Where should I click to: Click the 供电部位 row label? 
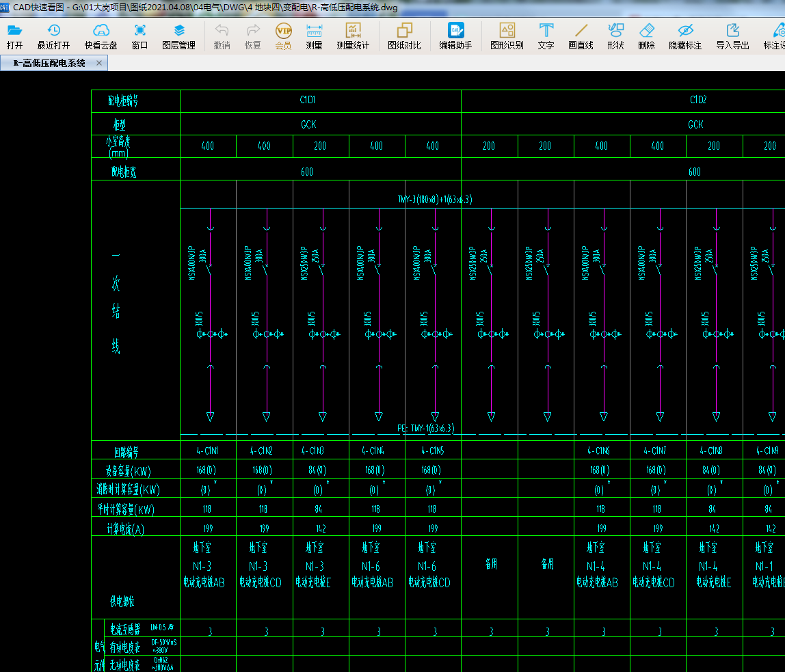click(x=122, y=601)
